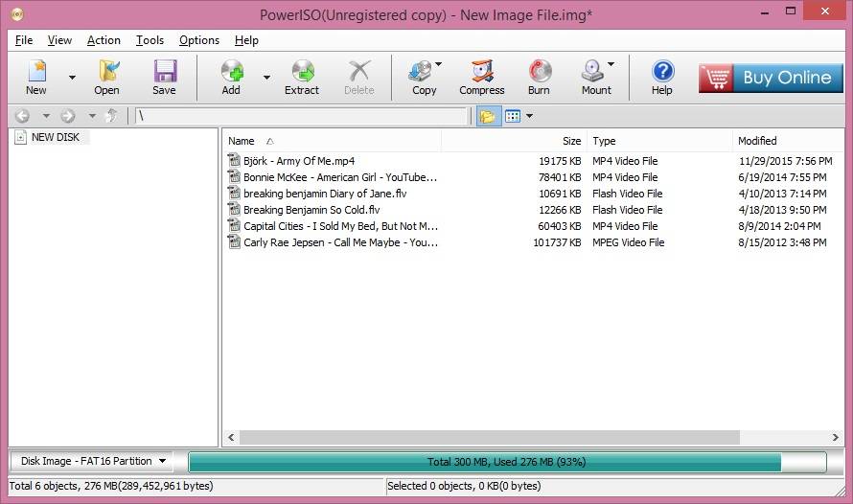Viewport: 853px width, 504px height.
Task: Click the horizontal scrollbar thumb
Action: pyautogui.click(x=490, y=437)
